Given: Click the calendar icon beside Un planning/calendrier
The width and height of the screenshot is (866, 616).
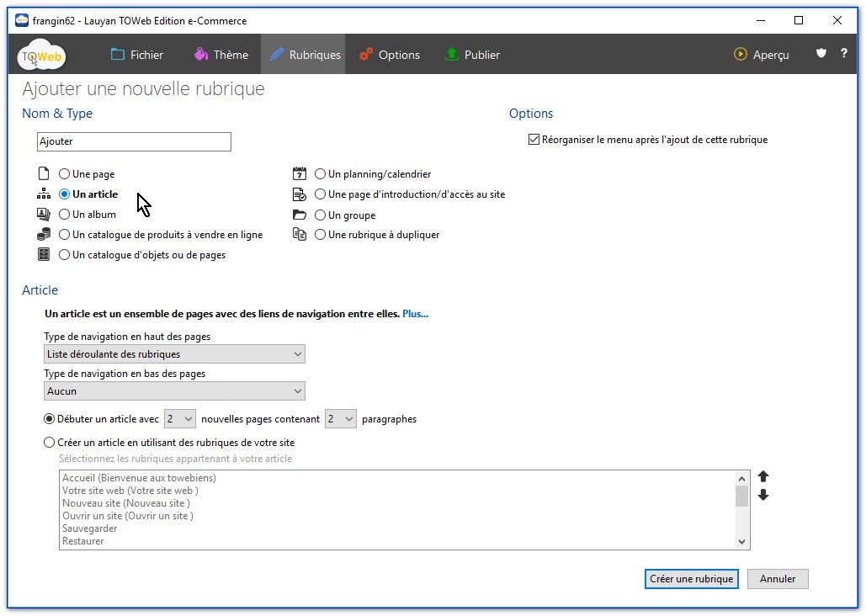Looking at the screenshot, I should click(299, 174).
